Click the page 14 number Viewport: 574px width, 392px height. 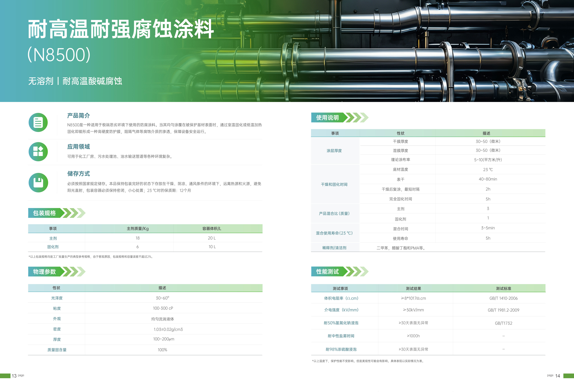click(557, 376)
